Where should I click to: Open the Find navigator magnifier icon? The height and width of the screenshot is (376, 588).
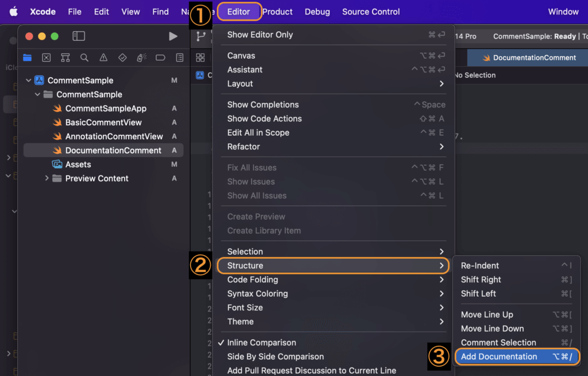[x=84, y=57]
